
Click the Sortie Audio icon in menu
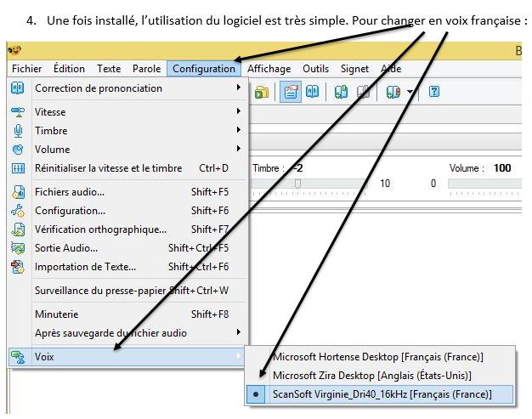(17, 248)
